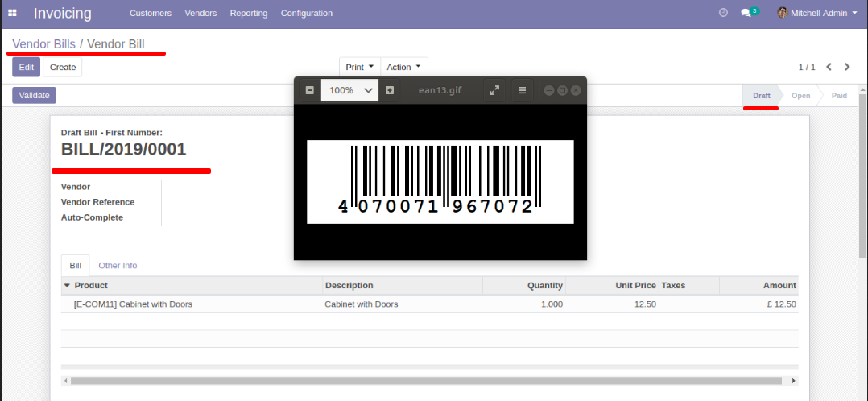868x401 pixels.
Task: Close the ean13.gif viewer window
Action: [576, 90]
